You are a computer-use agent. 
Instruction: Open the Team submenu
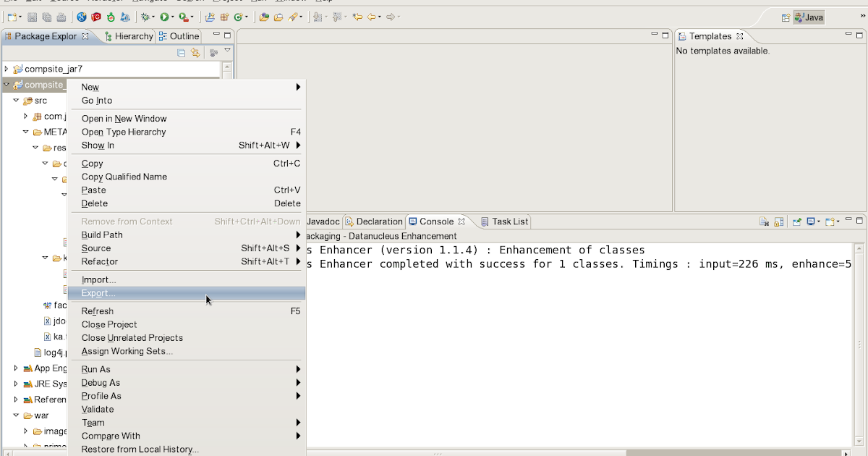(187, 423)
